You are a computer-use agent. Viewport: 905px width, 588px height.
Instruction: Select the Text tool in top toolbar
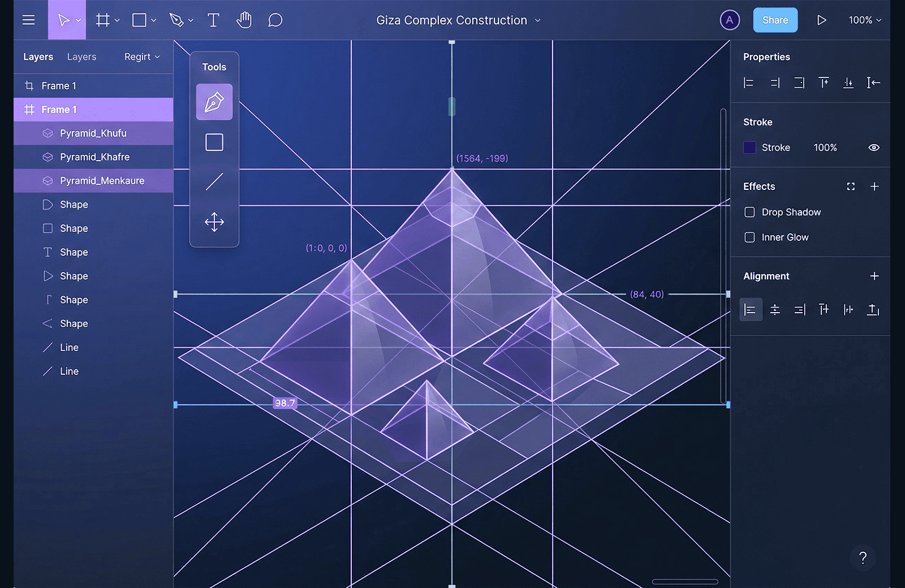(213, 20)
